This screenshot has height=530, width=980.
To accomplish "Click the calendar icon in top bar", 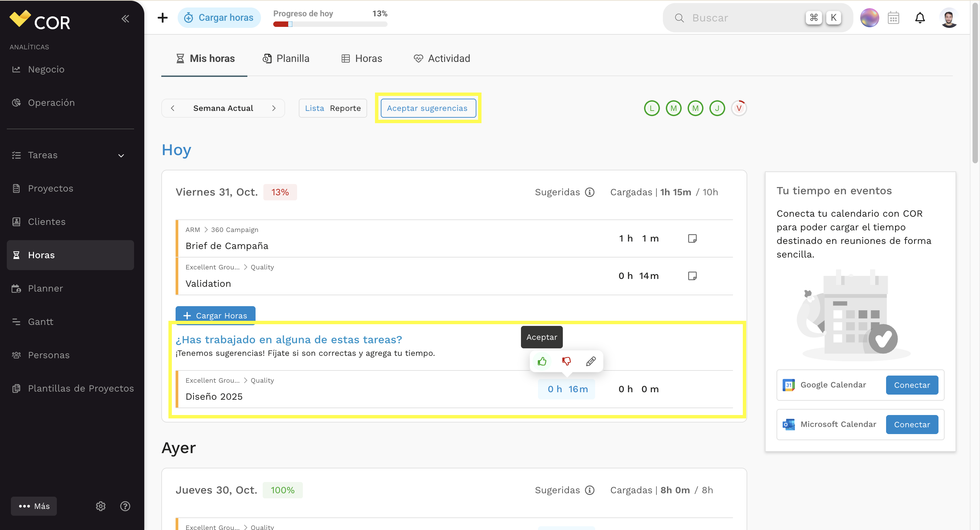I will 893,18.
